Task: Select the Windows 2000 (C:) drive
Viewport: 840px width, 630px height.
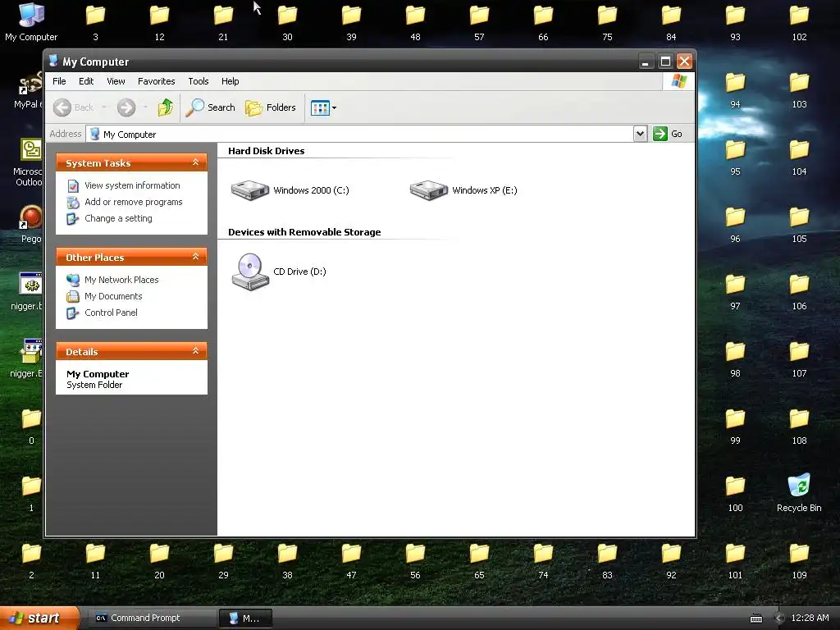Action: tap(290, 190)
